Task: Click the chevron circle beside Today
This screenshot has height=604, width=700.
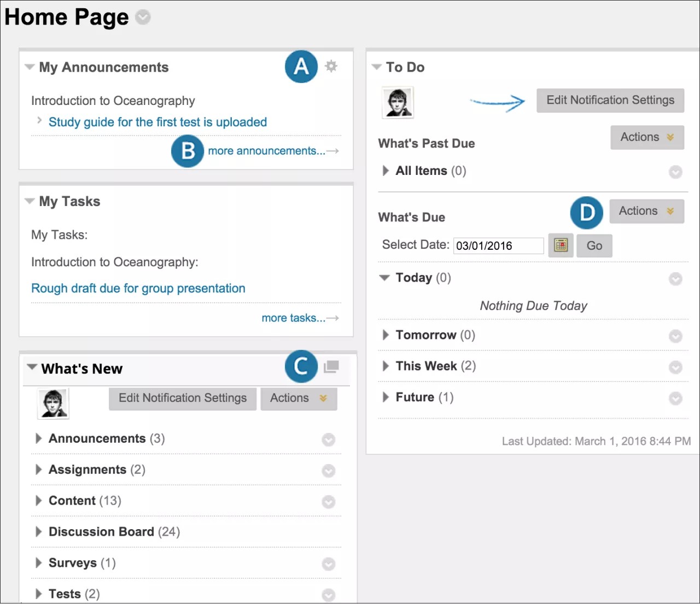Action: 675,279
